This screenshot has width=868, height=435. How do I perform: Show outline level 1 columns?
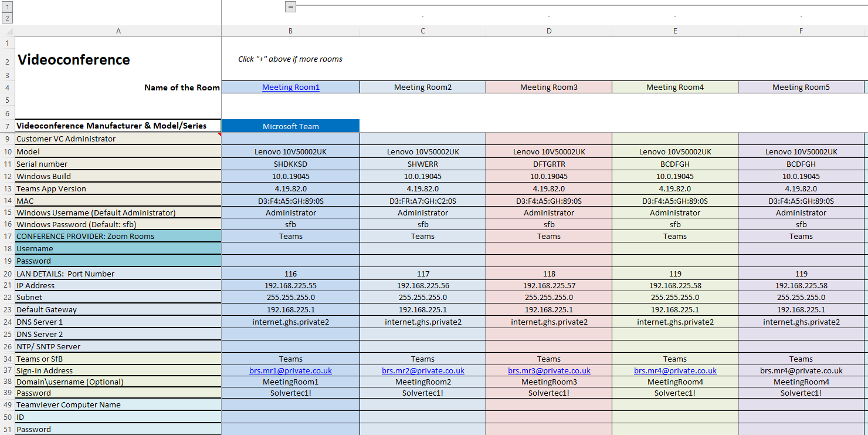click(7, 6)
